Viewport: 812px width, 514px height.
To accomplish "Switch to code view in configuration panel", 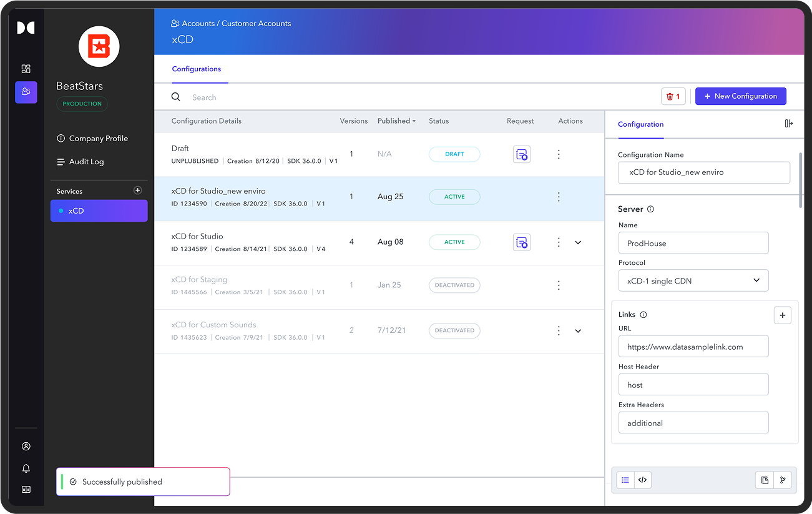I will [x=642, y=480].
